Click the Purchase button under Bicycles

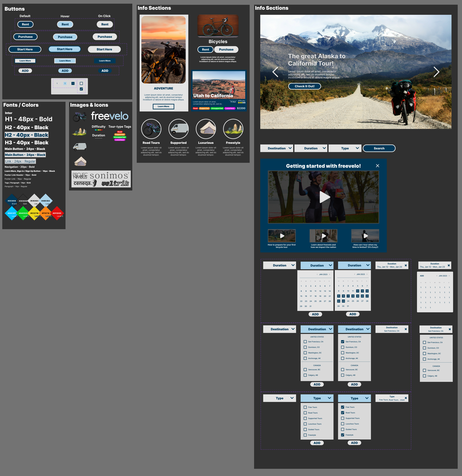[226, 50]
